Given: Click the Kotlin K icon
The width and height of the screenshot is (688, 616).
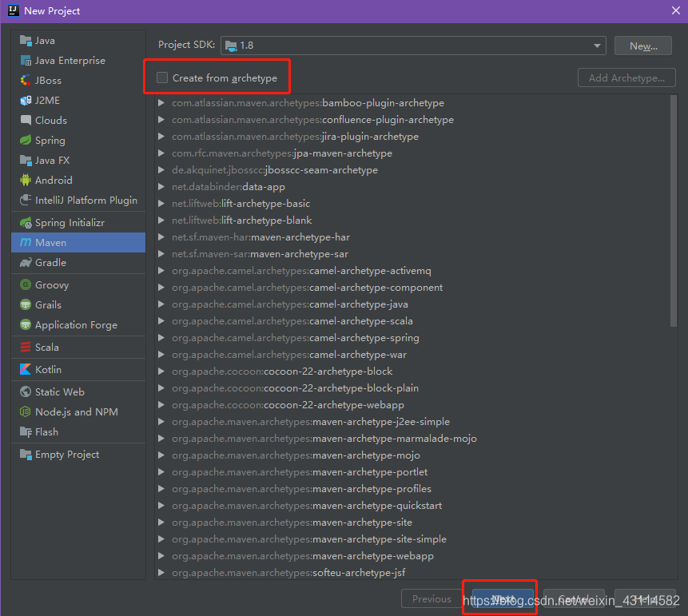Looking at the screenshot, I should [26, 369].
